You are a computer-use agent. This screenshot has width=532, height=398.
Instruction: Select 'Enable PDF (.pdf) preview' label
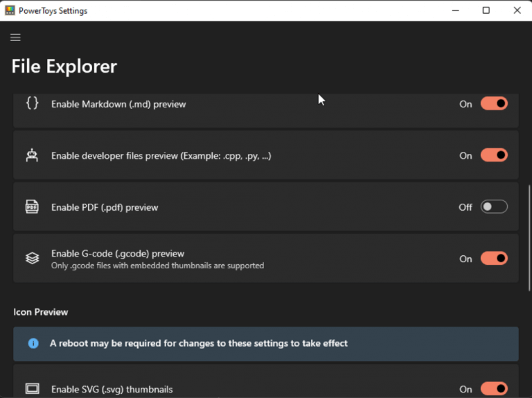pos(105,207)
